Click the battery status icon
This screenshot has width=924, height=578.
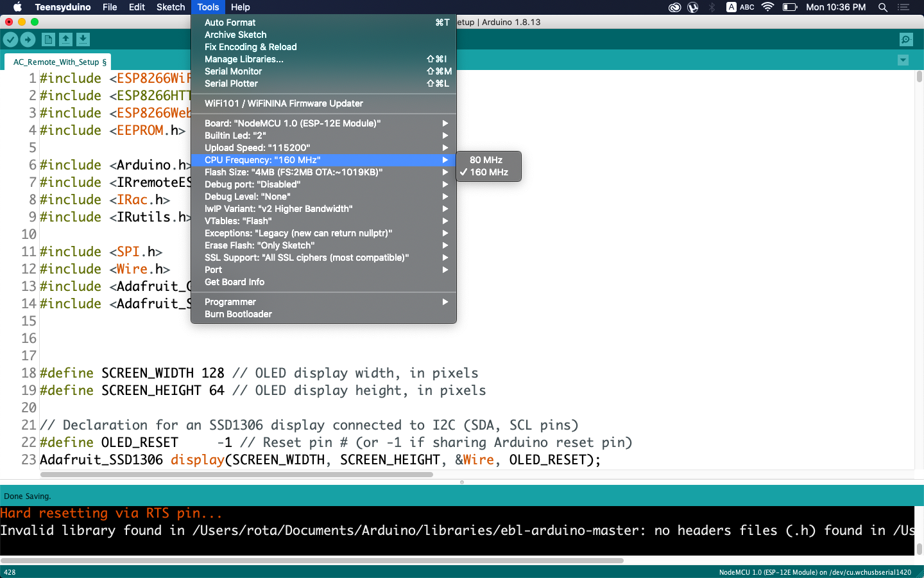[x=790, y=7]
